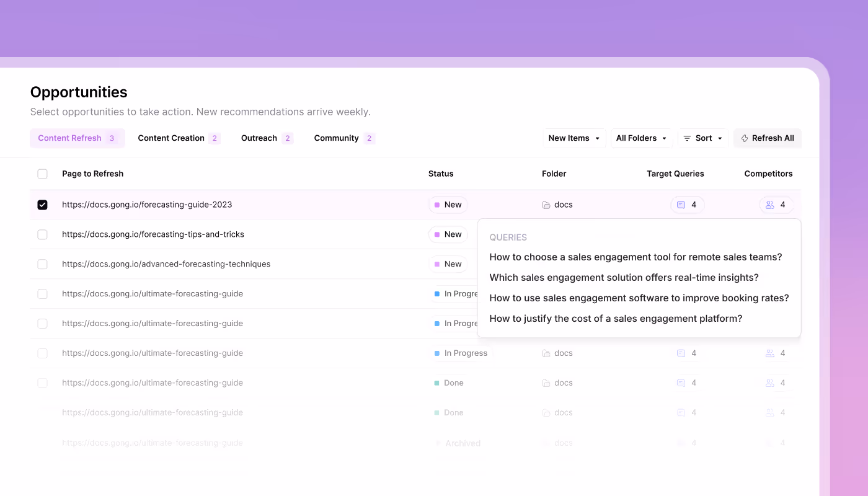Select the query about improving booking rates
Screen dimensions: 868x496
pos(639,298)
